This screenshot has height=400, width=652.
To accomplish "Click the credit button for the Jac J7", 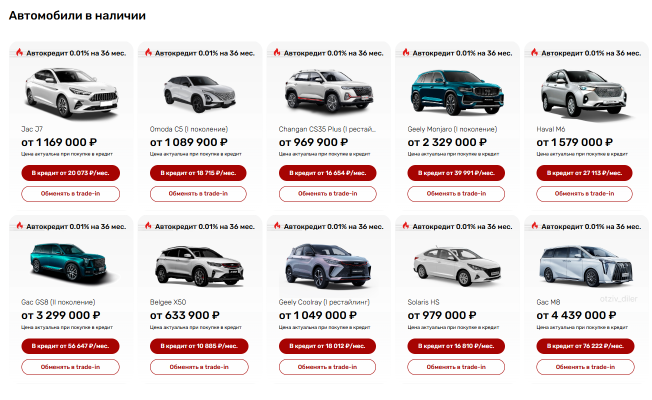I will pyautogui.click(x=70, y=173).
